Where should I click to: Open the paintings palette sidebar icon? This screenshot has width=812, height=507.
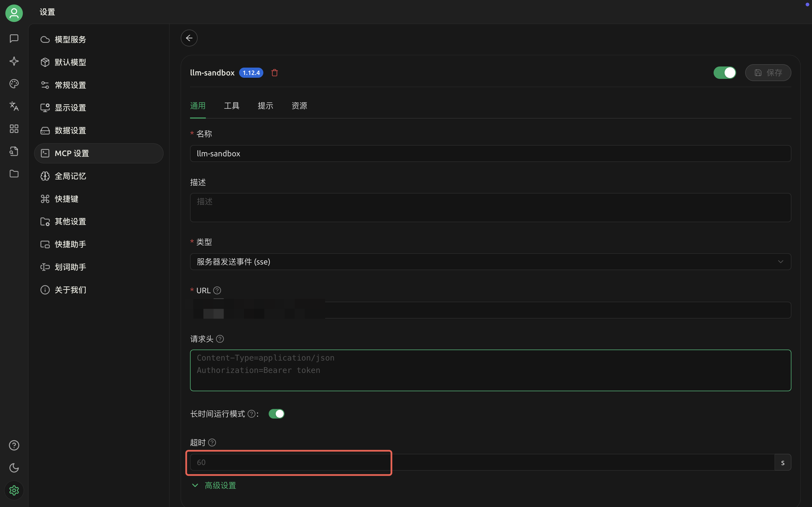coord(14,83)
